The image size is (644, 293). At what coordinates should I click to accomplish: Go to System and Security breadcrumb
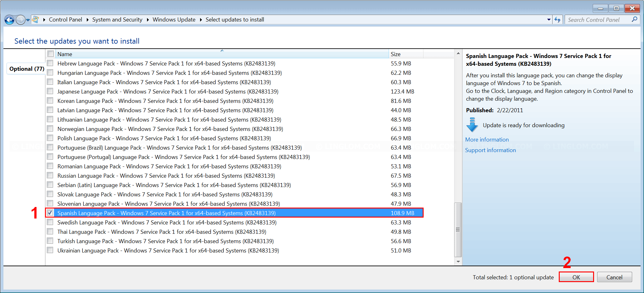pos(117,20)
